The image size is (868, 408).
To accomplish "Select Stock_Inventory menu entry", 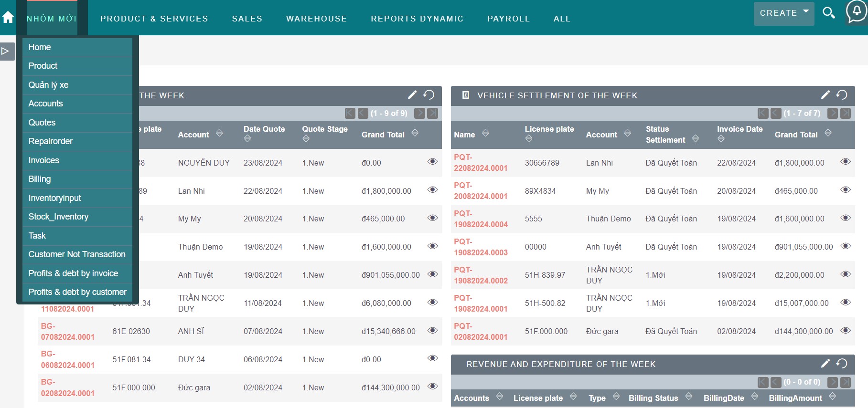I will pos(77,217).
